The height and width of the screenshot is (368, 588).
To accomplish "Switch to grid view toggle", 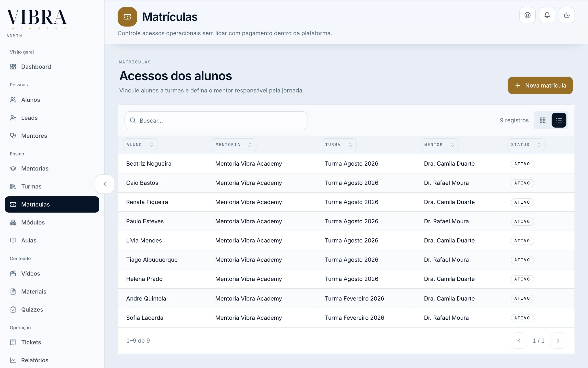I will pos(543,120).
